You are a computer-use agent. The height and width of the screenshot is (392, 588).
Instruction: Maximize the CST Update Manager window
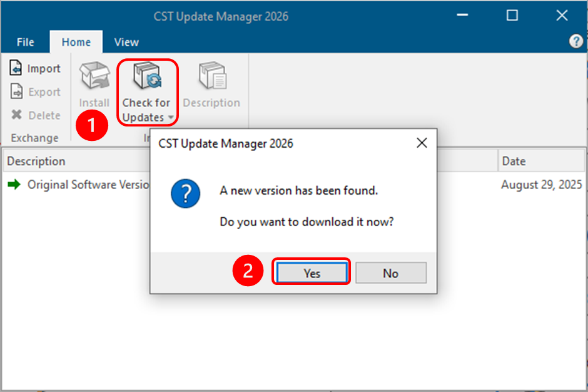coord(512,16)
